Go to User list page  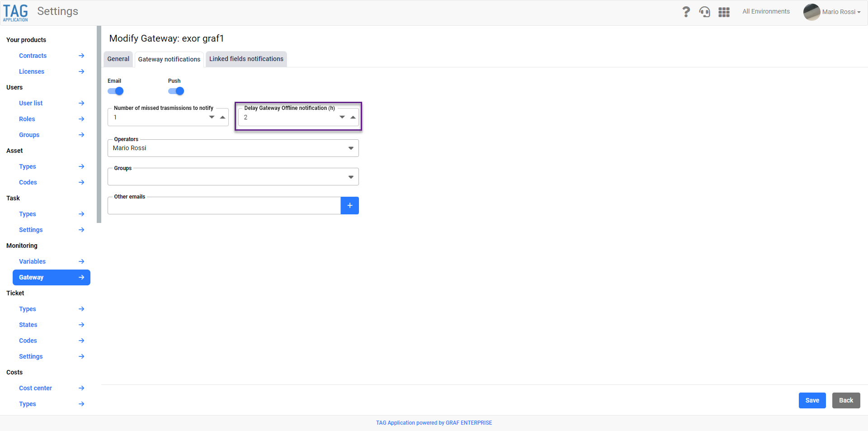pyautogui.click(x=31, y=103)
